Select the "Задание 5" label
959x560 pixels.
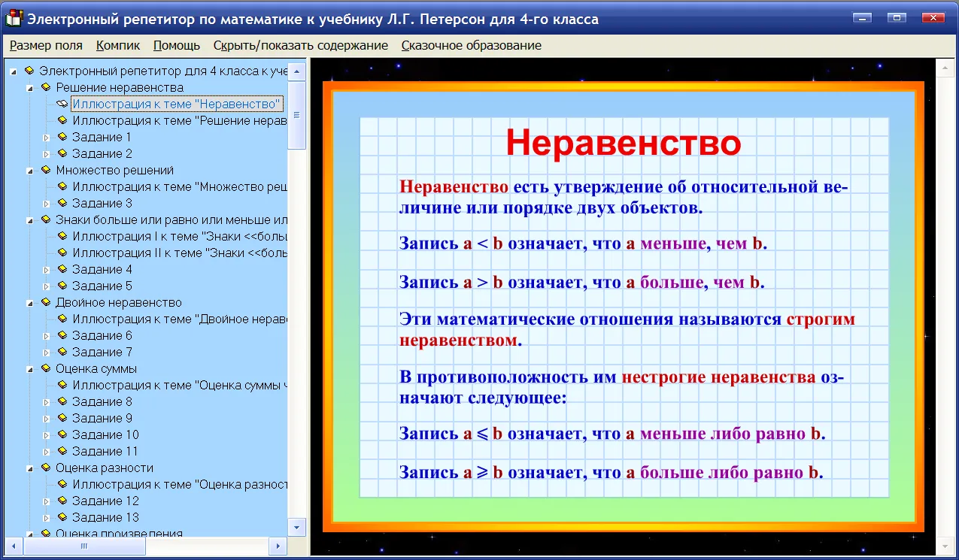[102, 286]
